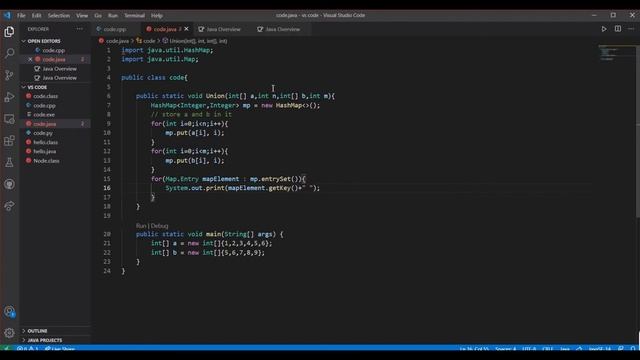Open notifications bell in status bar
640x360 pixels.
(x=633, y=349)
